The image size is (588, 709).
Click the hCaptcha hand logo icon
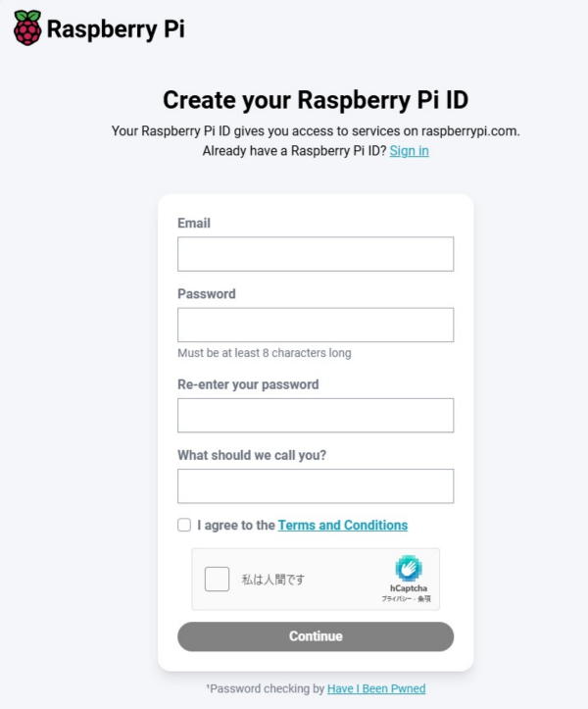pyautogui.click(x=409, y=569)
